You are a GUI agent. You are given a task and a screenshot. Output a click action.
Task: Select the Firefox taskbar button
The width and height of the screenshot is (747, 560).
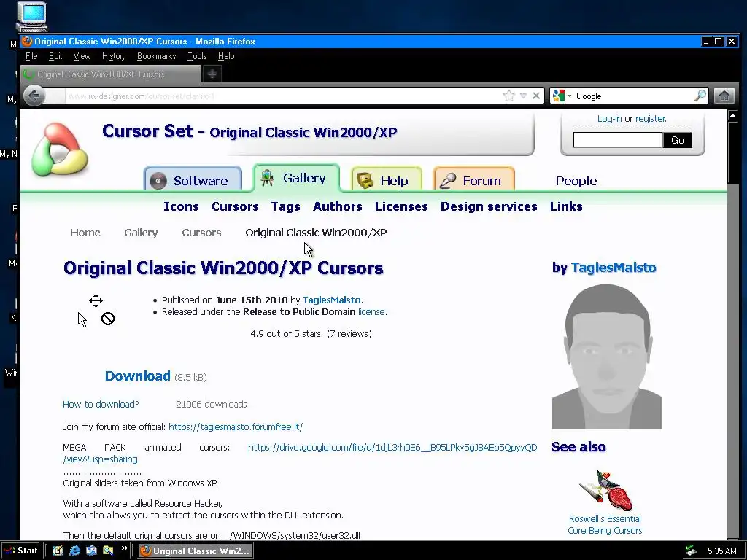[x=196, y=551]
